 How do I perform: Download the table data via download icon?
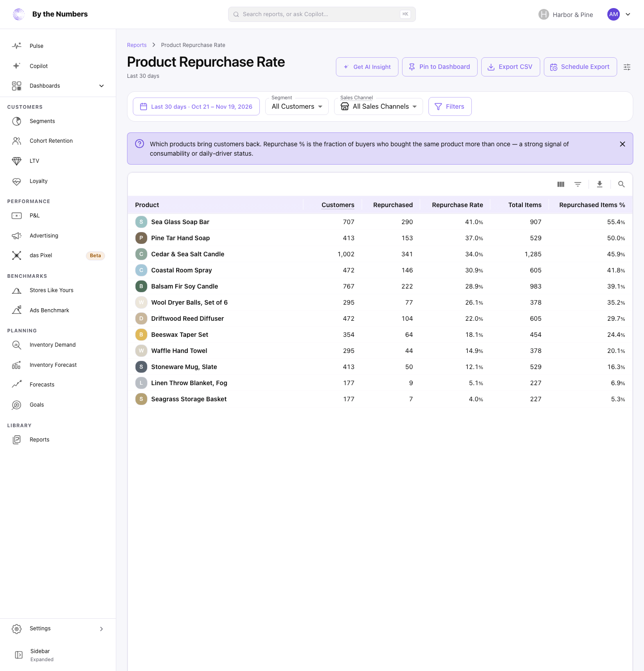(600, 184)
